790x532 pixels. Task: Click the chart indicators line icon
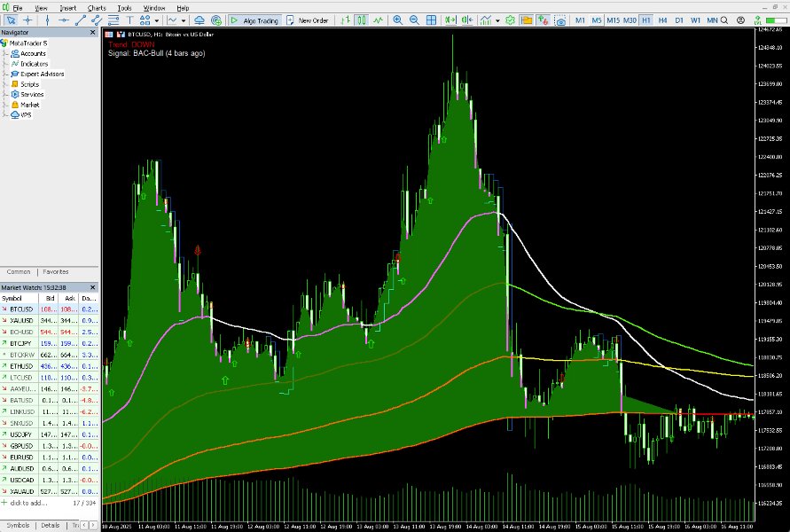coord(172,20)
